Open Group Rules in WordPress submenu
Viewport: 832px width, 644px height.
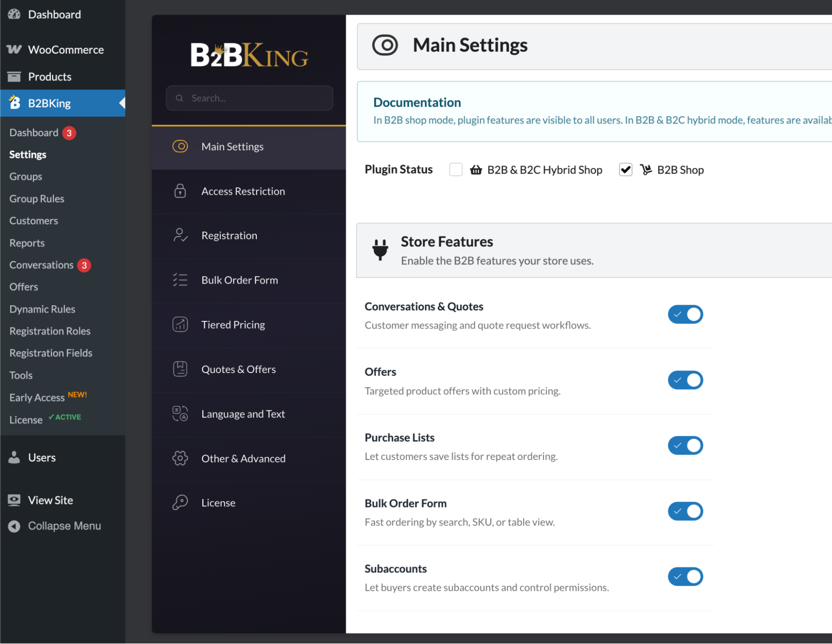(x=37, y=199)
